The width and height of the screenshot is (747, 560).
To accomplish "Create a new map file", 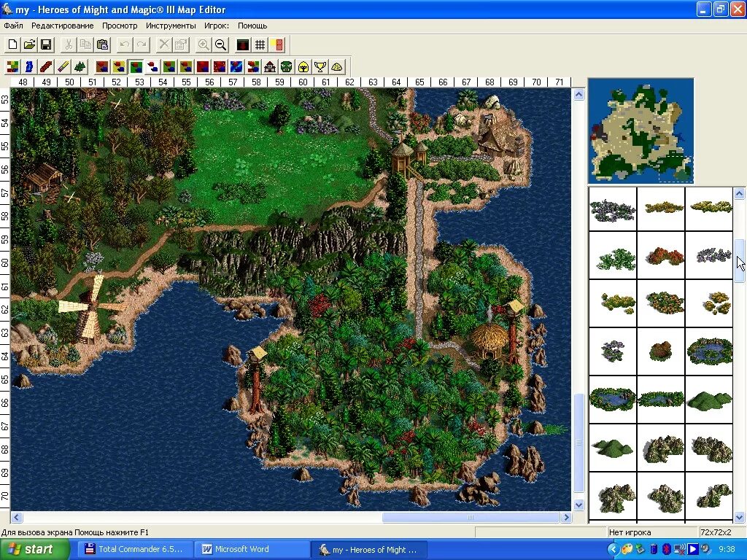I will click(x=13, y=44).
